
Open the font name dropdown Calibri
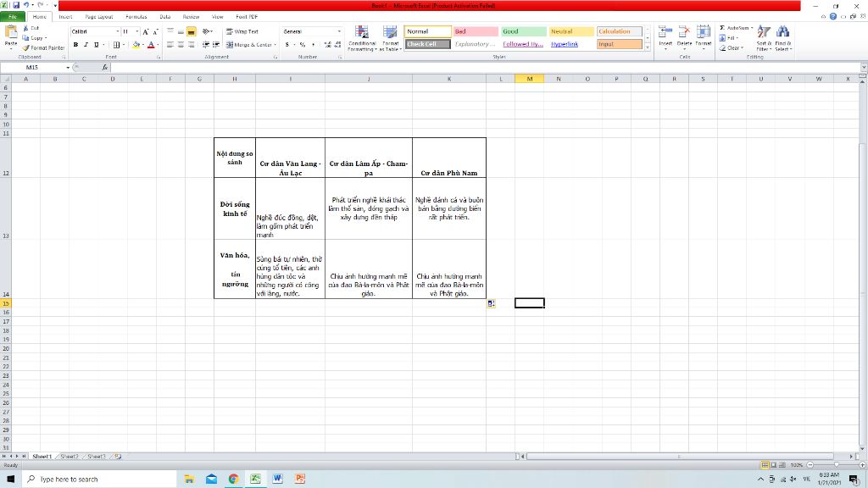tap(92, 31)
